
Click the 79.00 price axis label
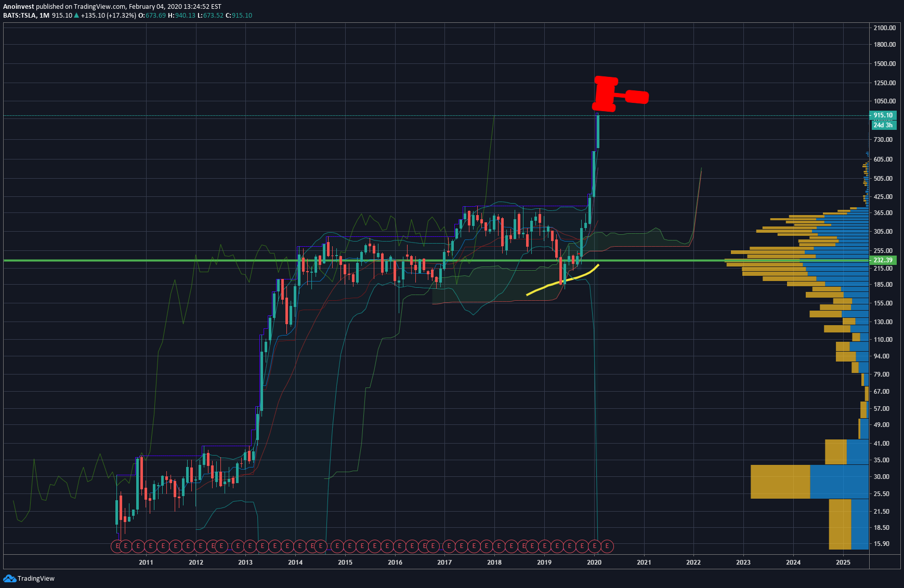pos(881,375)
